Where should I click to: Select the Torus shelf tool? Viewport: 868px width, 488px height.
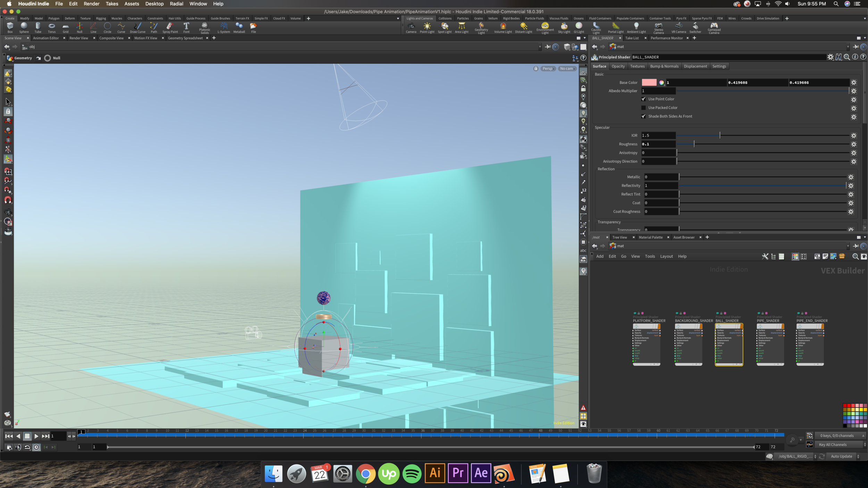pos(52,28)
